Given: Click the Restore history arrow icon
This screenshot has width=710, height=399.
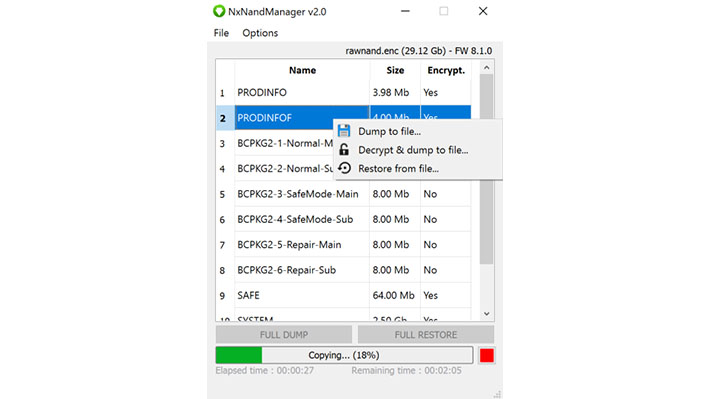Looking at the screenshot, I should (344, 168).
